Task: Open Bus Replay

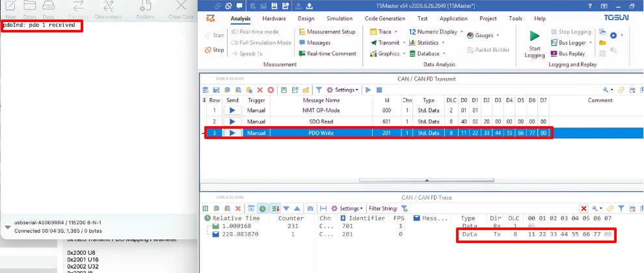Action: click(567, 53)
